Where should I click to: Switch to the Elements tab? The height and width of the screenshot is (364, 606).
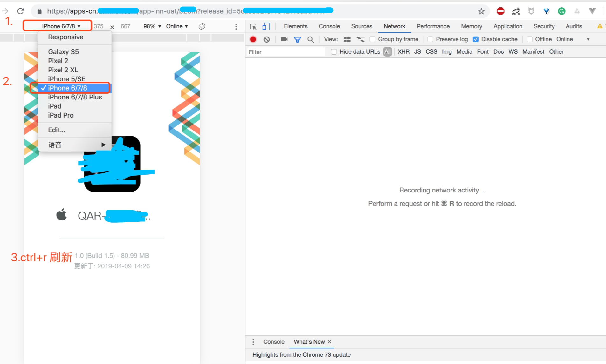point(296,26)
